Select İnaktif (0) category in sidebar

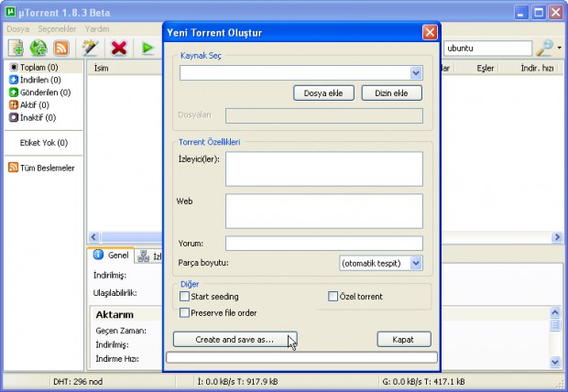point(33,117)
